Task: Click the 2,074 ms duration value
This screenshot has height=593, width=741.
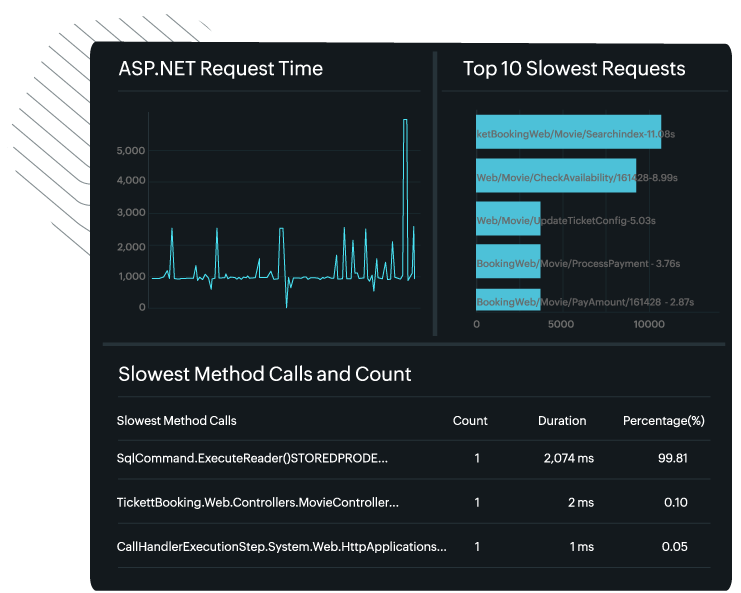Action: point(569,458)
